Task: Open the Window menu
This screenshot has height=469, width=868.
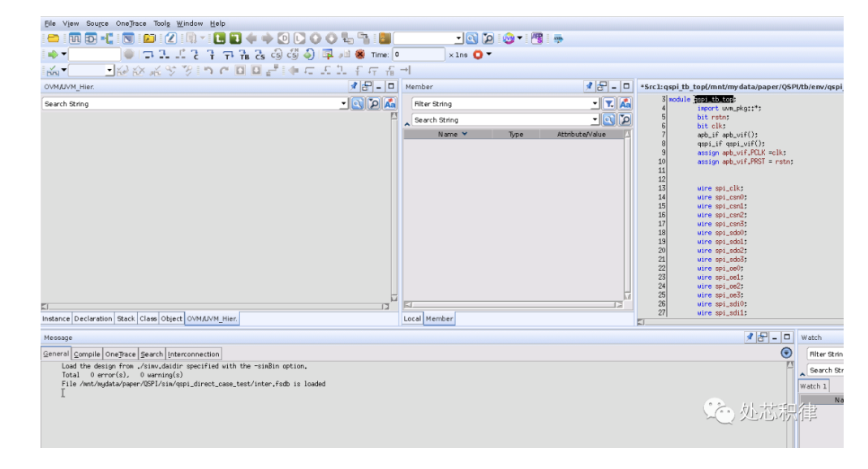Action: [x=190, y=24]
